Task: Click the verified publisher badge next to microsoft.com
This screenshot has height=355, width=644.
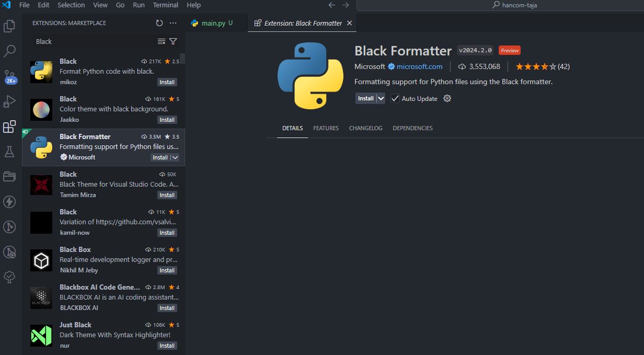Action: [391, 66]
